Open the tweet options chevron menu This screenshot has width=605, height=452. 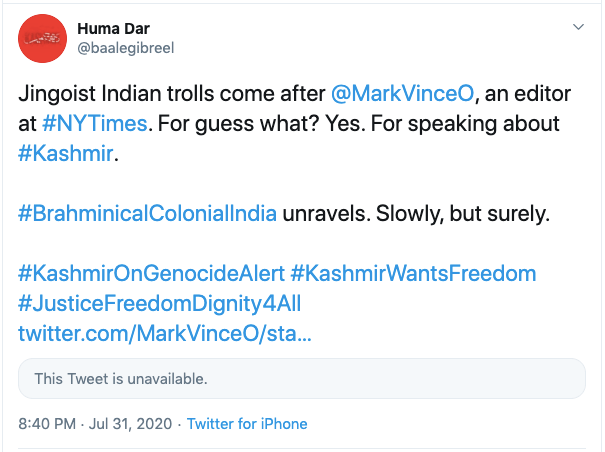pos(577,26)
